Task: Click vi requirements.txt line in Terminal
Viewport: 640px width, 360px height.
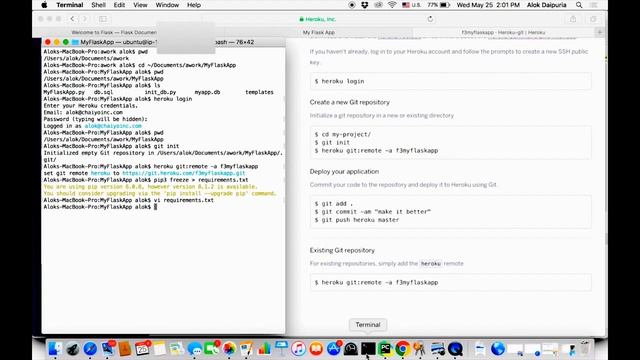Action: click(129, 200)
